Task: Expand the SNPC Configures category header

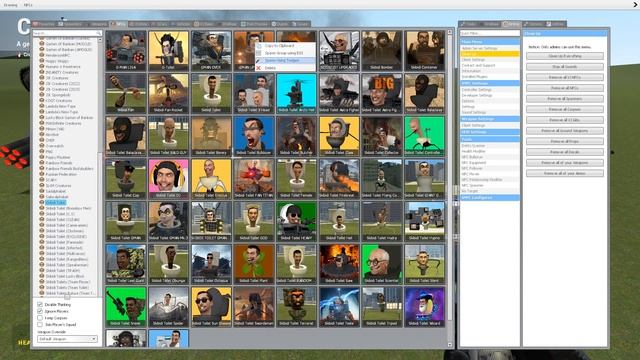Action: click(x=490, y=198)
